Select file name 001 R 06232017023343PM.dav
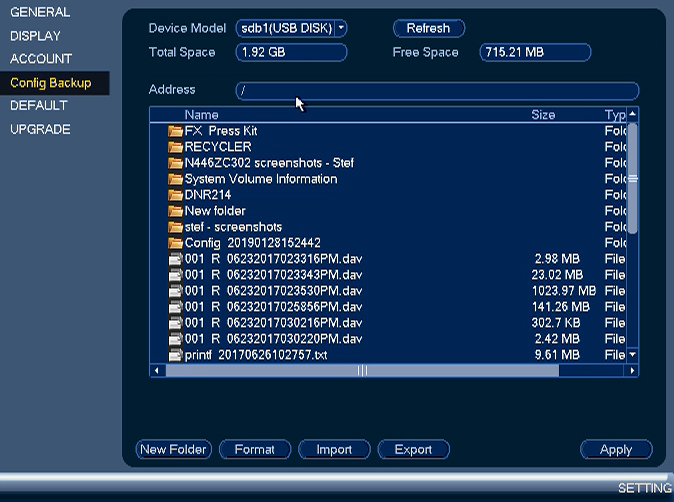The image size is (674, 502). 273,275
